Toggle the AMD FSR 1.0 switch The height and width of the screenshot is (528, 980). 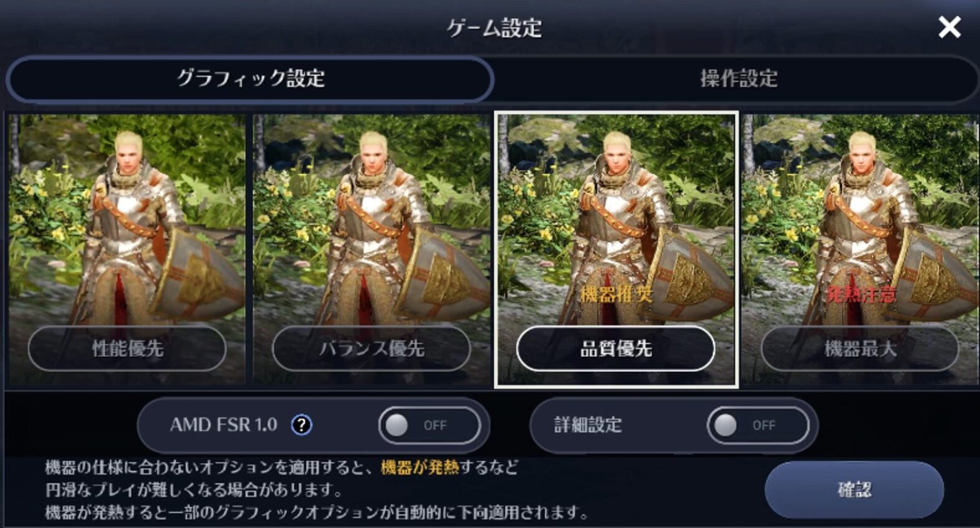(429, 426)
